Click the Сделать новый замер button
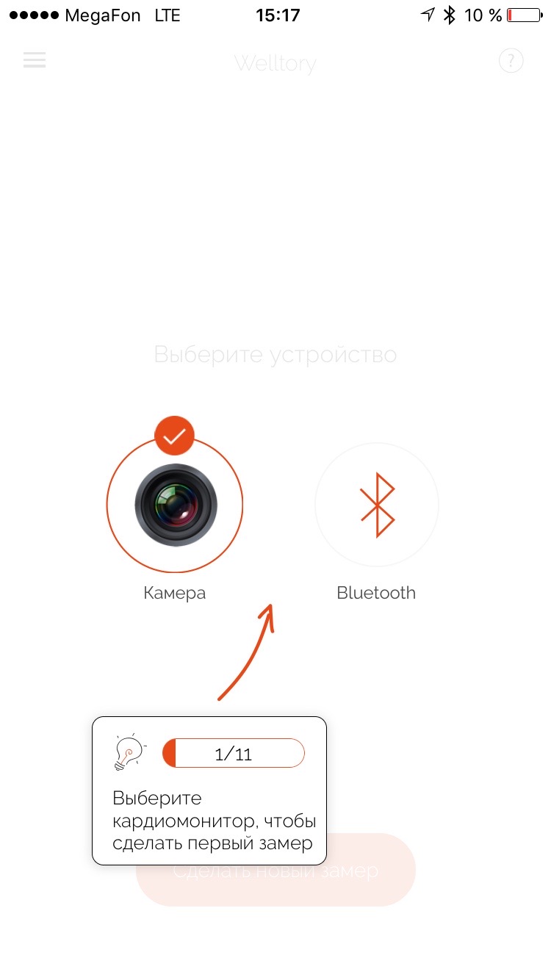 tap(275, 871)
